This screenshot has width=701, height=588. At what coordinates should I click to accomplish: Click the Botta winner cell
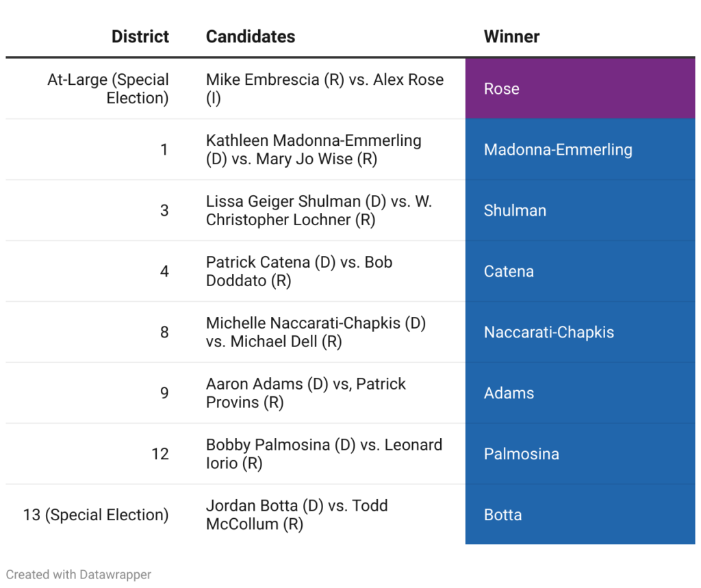[580, 515]
